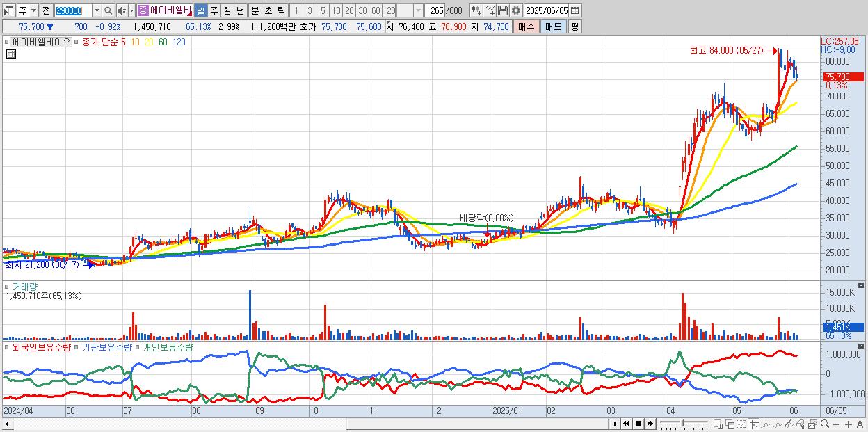Select the 일 (daily) period tab
The height and width of the screenshot is (432, 868).
(200, 10)
